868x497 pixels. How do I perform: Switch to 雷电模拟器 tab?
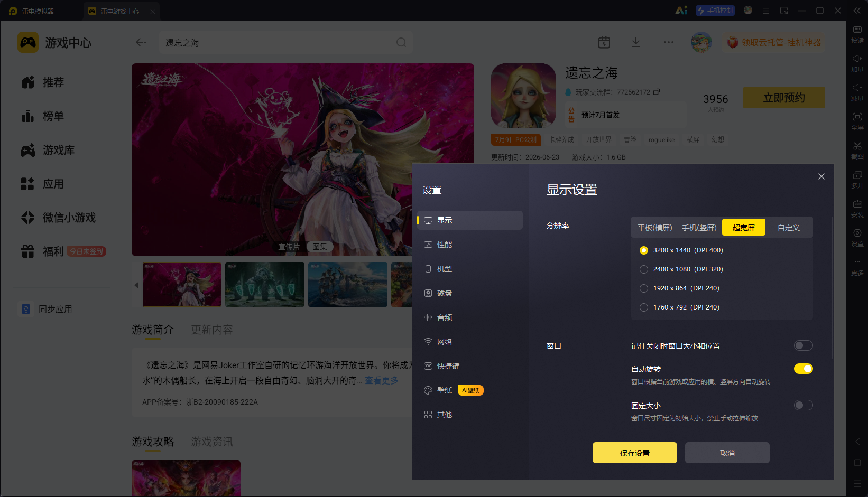(32, 11)
